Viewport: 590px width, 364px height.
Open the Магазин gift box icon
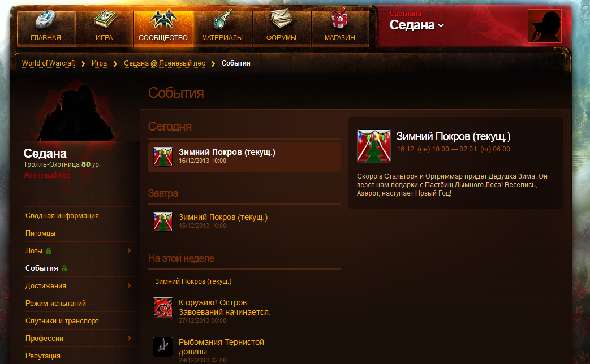point(339,19)
